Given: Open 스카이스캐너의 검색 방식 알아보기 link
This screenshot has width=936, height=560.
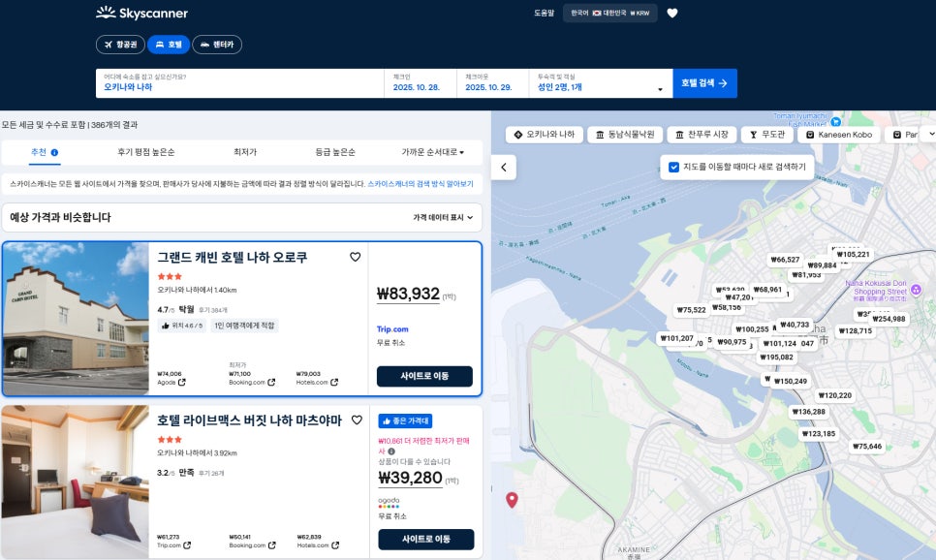Looking at the screenshot, I should 421,184.
